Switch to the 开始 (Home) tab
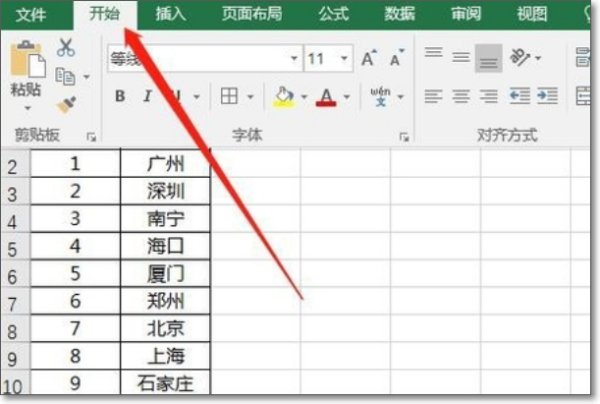Viewport: 600px width, 404px height. point(104,14)
